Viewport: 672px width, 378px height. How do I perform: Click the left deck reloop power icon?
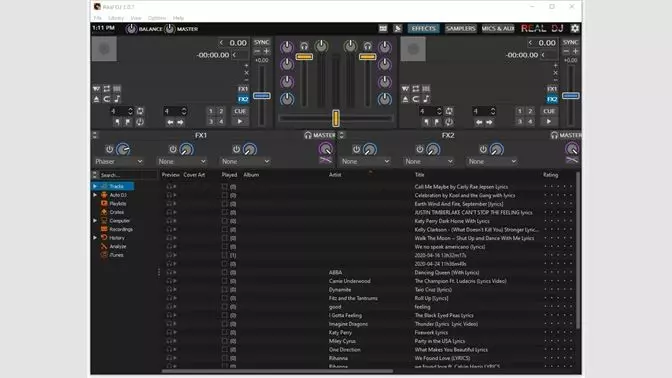[140, 122]
